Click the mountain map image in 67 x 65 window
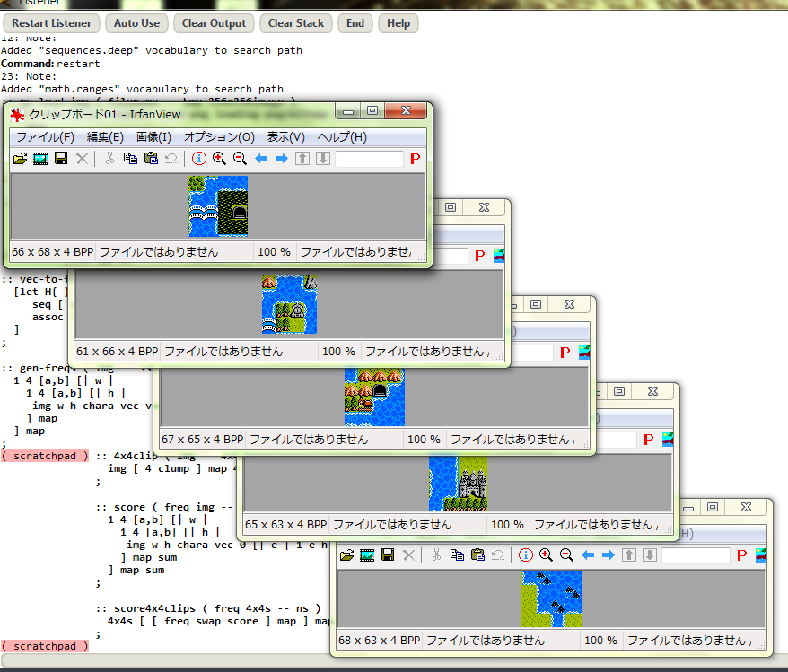The width and height of the screenshot is (788, 672). point(374,397)
